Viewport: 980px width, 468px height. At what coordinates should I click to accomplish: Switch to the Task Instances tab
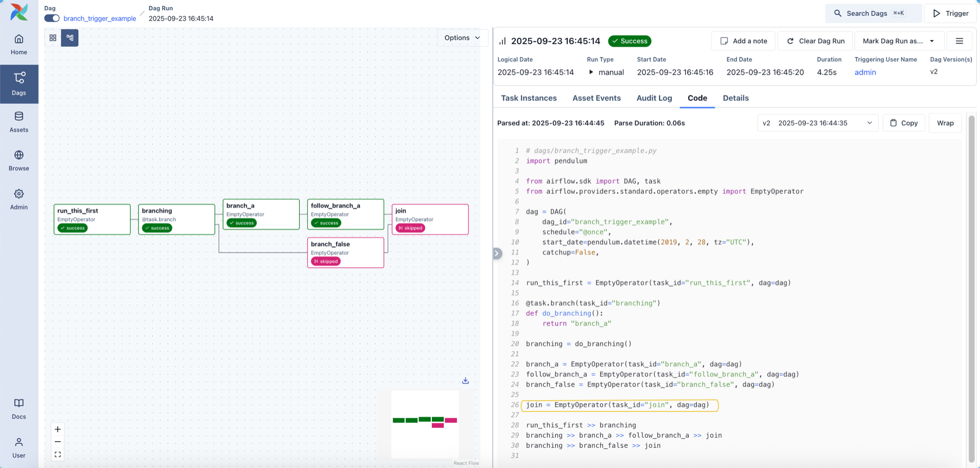[x=529, y=98]
